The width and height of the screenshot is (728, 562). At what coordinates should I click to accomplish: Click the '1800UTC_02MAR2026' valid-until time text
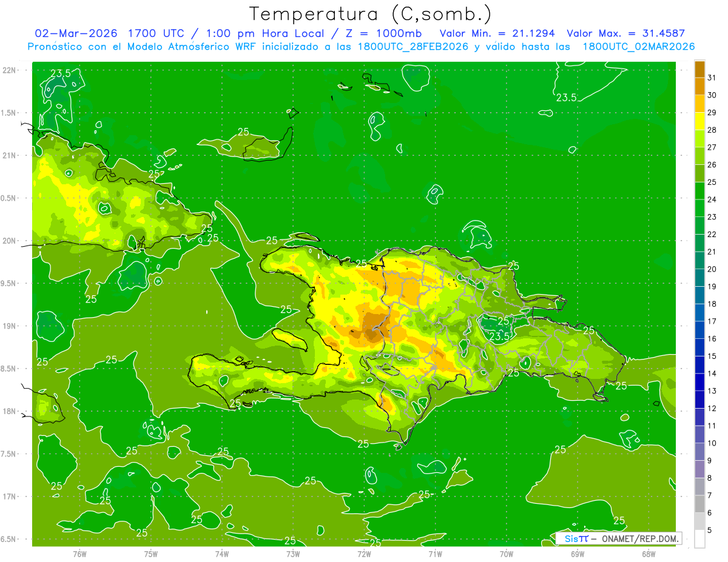coord(639,47)
